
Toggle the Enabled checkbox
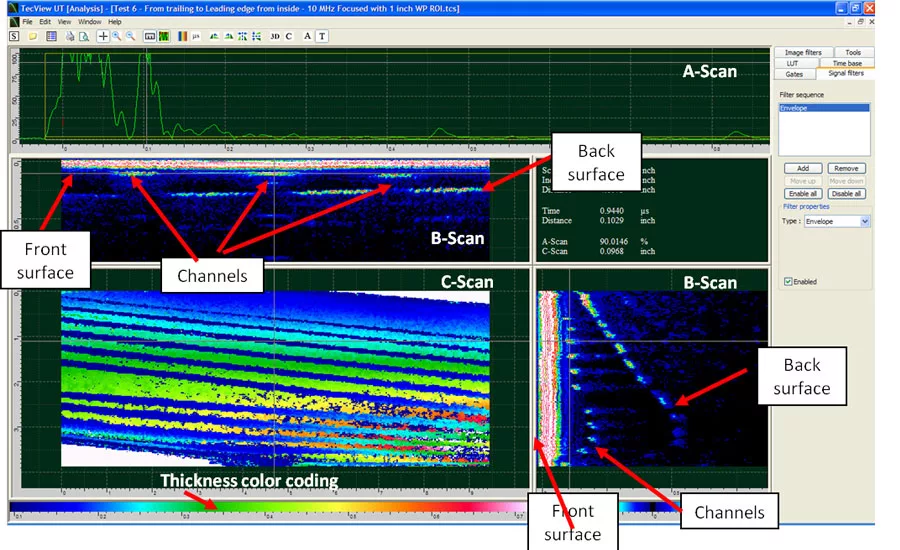788,281
